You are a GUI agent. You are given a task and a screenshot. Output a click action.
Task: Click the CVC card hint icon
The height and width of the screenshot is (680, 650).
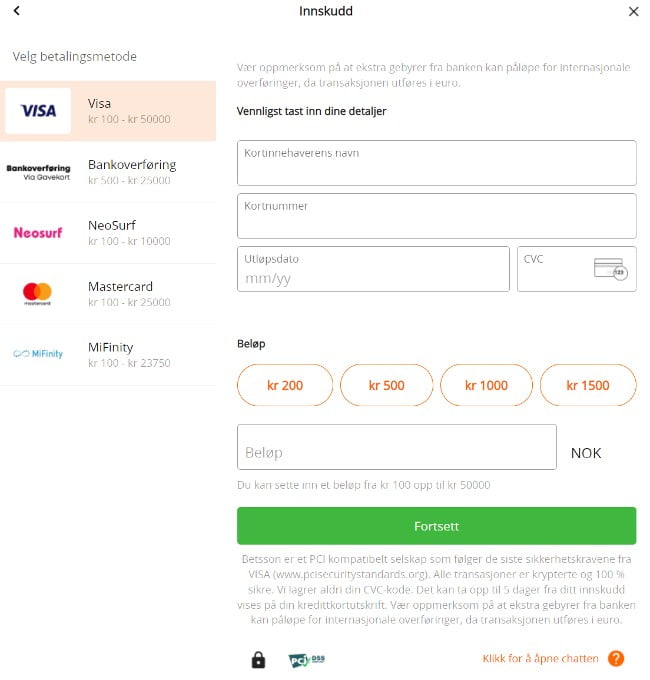pos(609,269)
